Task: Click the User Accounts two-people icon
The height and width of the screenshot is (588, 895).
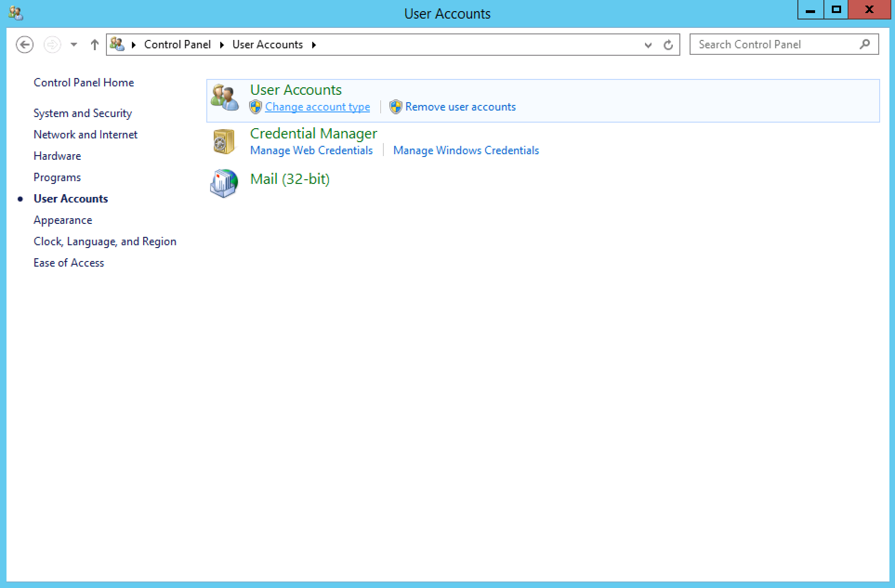Action: point(224,97)
